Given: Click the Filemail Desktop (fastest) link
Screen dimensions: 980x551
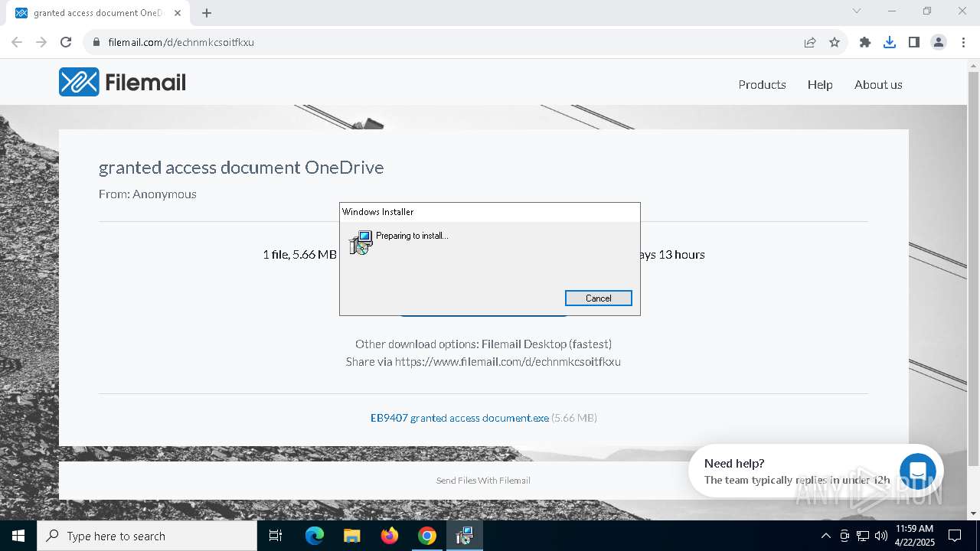Looking at the screenshot, I should point(547,344).
